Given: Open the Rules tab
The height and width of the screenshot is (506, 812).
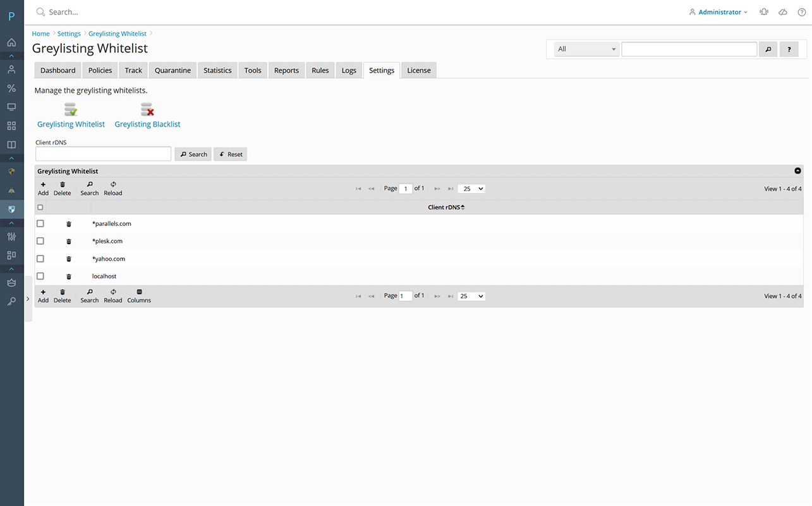Looking at the screenshot, I should click(x=320, y=70).
